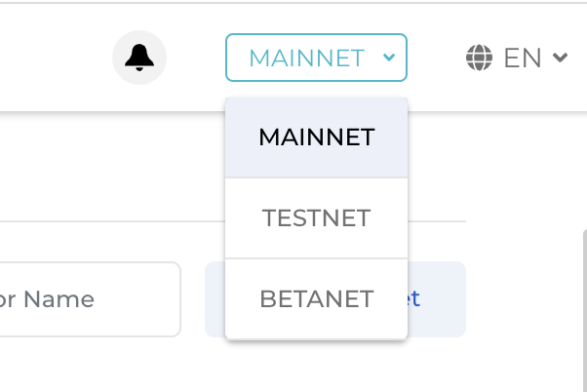Image resolution: width=587 pixels, height=392 pixels.
Task: Click the chevron inside the MAINNET selector
Action: pos(389,58)
